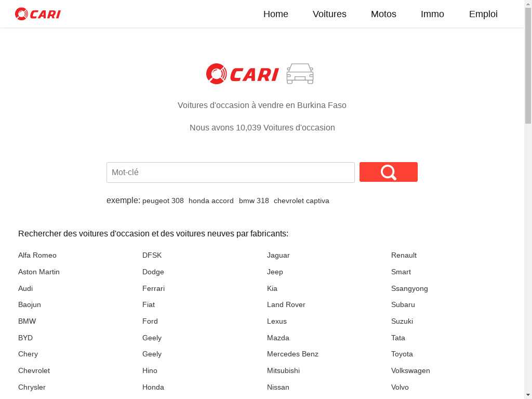
Task: Open Volkswagen manufacturer link
Action: point(410,370)
